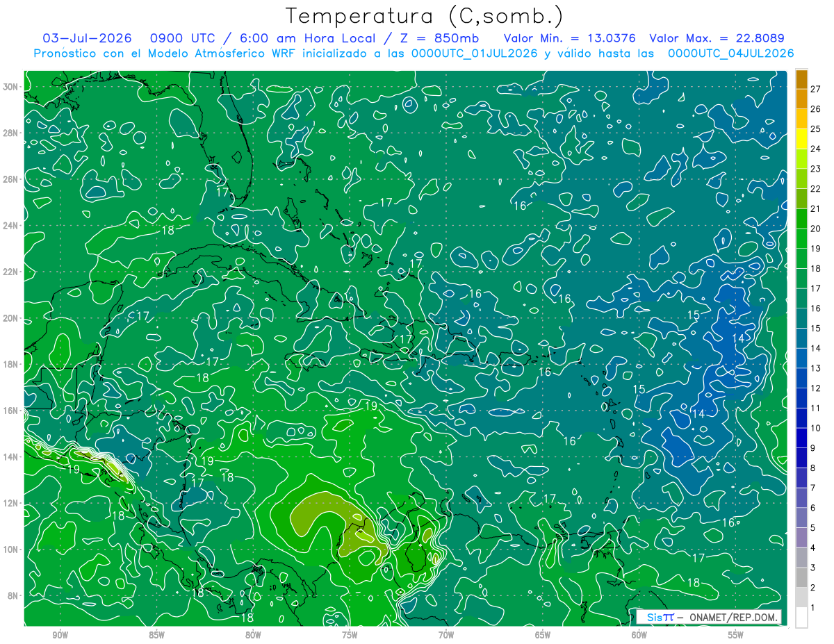
Task: Click the '24N' latitude axis label
Action: [x=11, y=226]
